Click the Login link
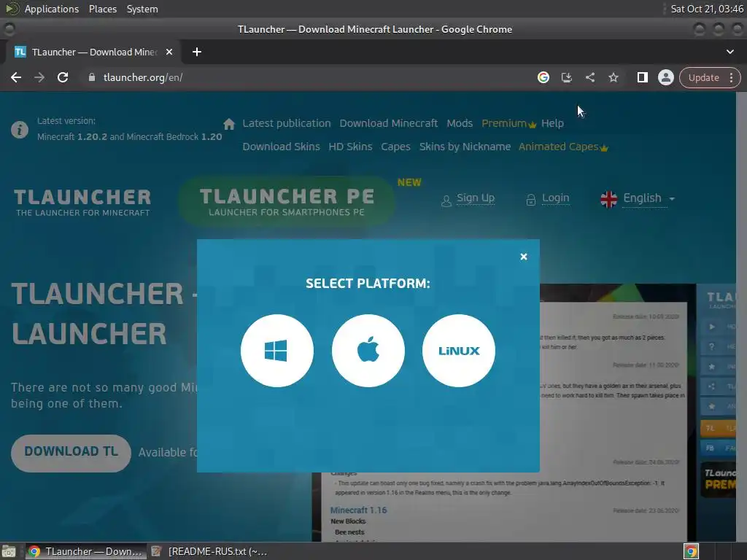Viewport: 747px width, 560px height. point(555,198)
